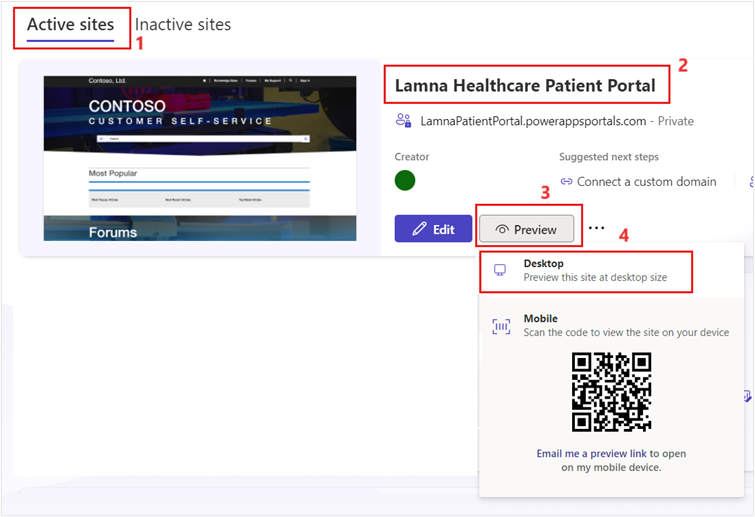Click the Edit button
This screenshot has height=517, width=755.
coord(433,229)
